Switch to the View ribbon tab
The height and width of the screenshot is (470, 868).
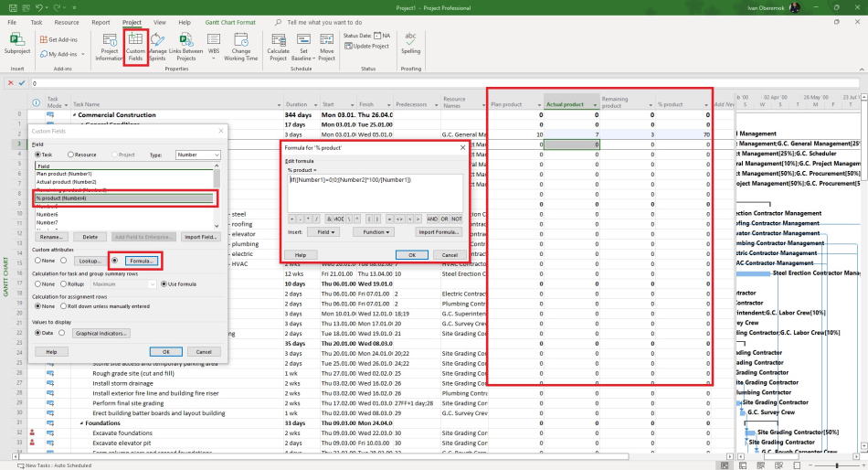click(159, 22)
